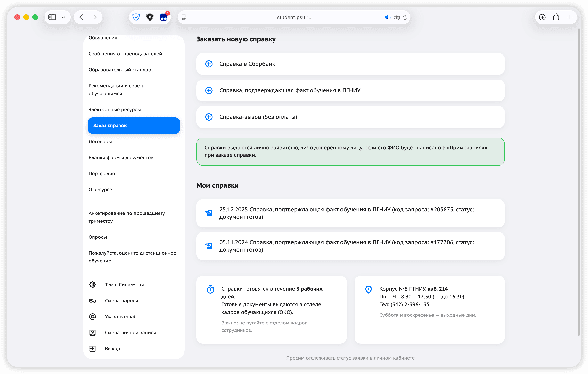Click the plus icon next to Справка-вызов
The height and width of the screenshot is (374, 588).
(209, 117)
